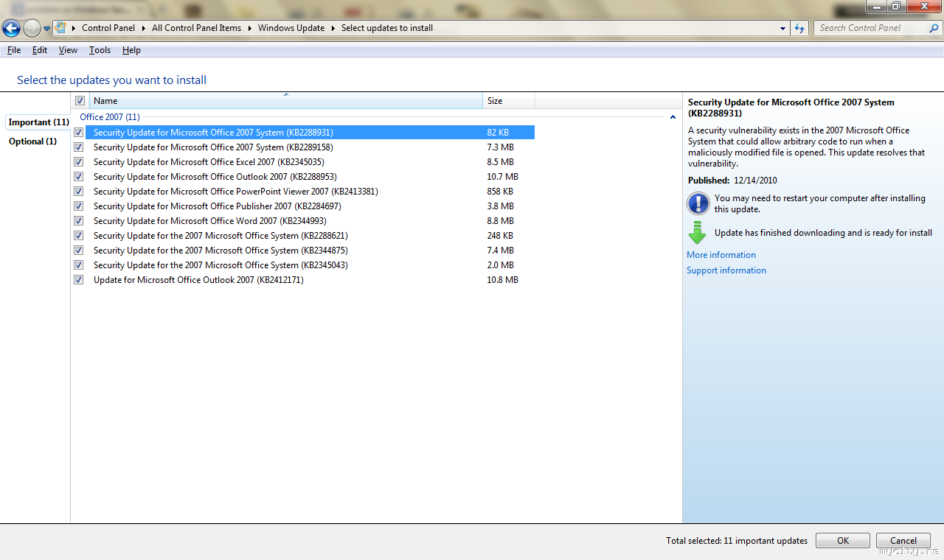Sort updates by the Name column header
Screen dimensions: 944x560
(x=286, y=101)
